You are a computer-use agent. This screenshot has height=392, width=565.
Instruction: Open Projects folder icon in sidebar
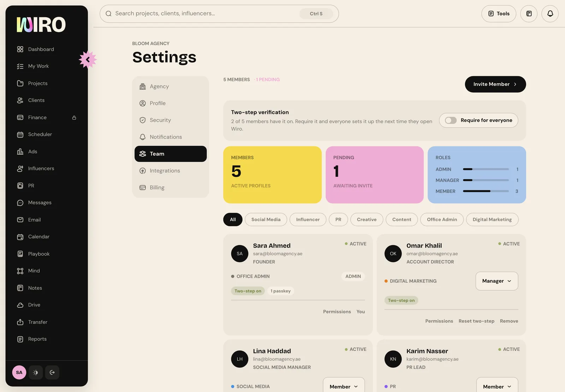tap(20, 83)
